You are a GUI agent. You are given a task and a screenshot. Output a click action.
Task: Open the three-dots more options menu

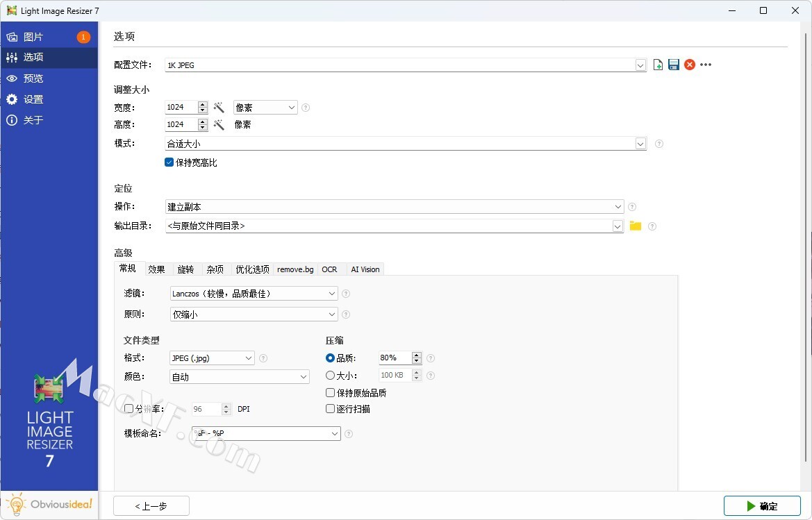706,65
